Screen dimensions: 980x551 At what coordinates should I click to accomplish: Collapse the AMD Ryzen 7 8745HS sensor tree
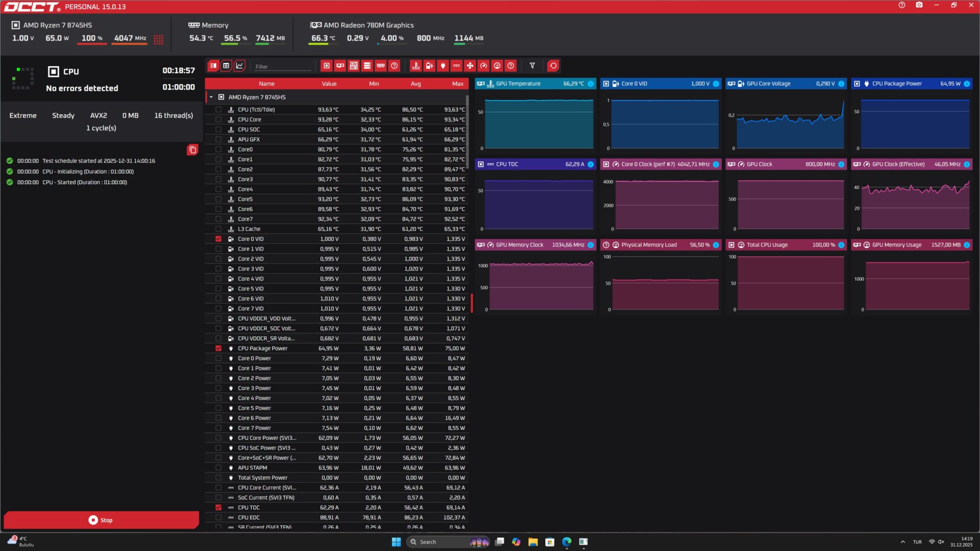pyautogui.click(x=210, y=97)
